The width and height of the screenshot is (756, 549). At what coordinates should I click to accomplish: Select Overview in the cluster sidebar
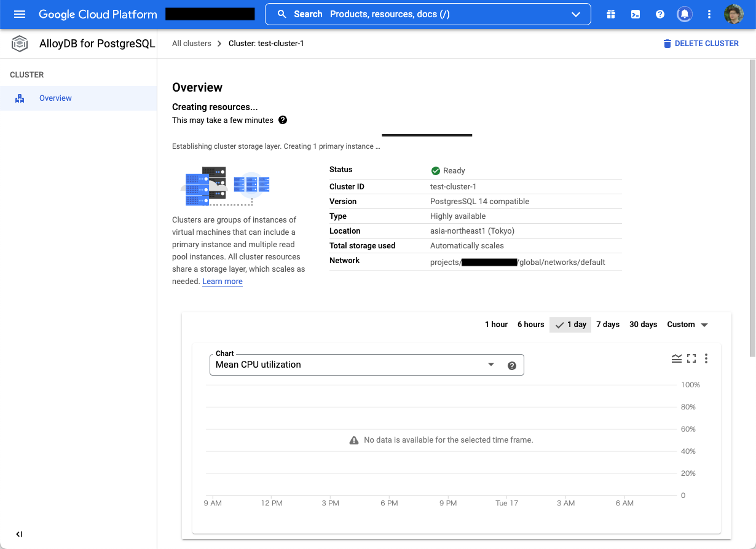pos(55,98)
